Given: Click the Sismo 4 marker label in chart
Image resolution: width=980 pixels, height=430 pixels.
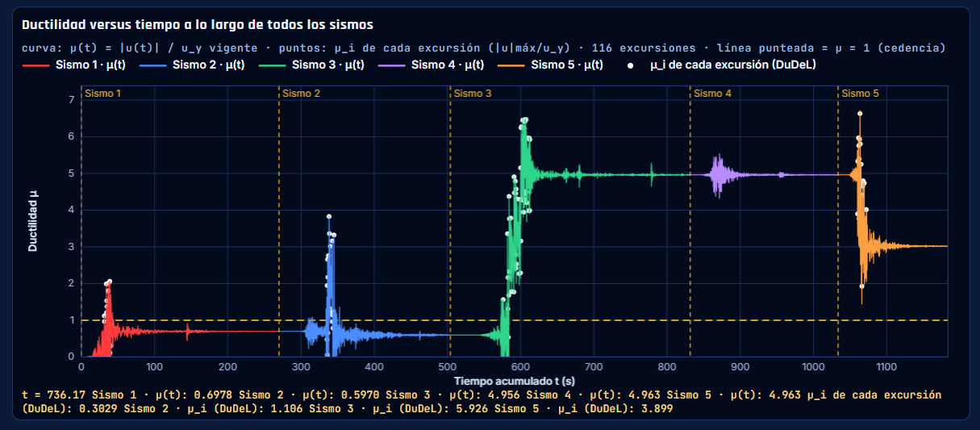Looking at the screenshot, I should 713,94.
